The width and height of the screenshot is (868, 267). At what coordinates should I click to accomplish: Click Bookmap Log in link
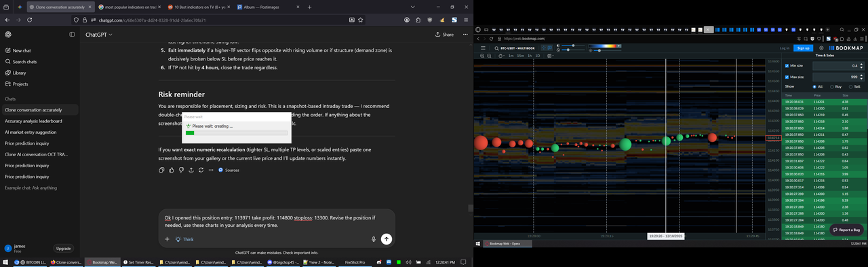tap(785, 48)
